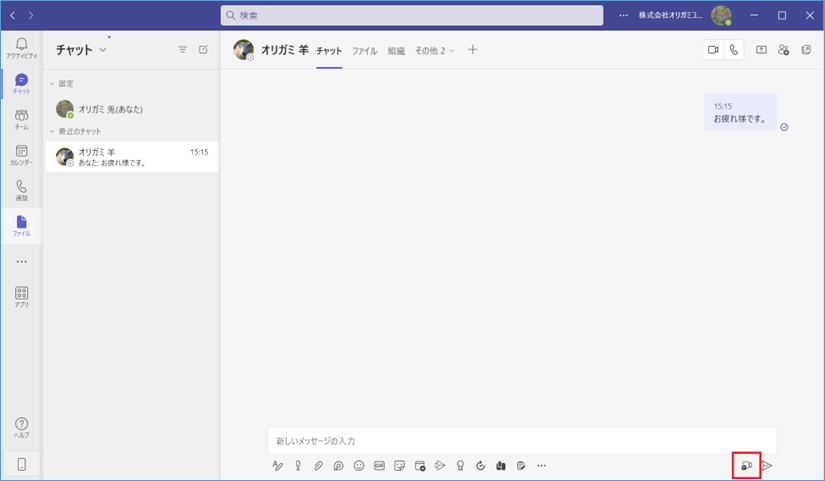Expand the チャット header dropdown
825x481 pixels.
102,49
